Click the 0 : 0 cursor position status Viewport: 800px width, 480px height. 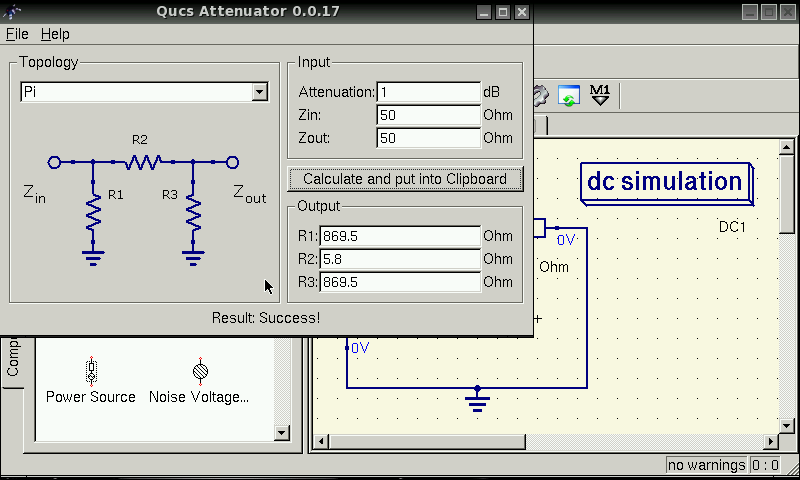coord(765,465)
